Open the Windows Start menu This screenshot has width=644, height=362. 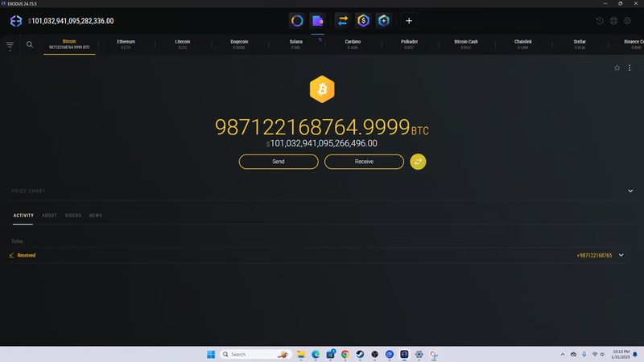pos(211,354)
